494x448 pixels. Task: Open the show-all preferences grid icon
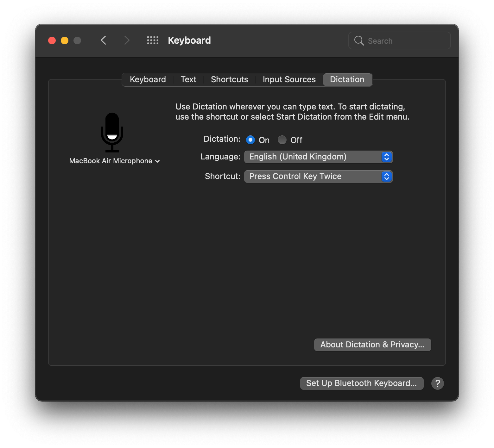tap(153, 40)
